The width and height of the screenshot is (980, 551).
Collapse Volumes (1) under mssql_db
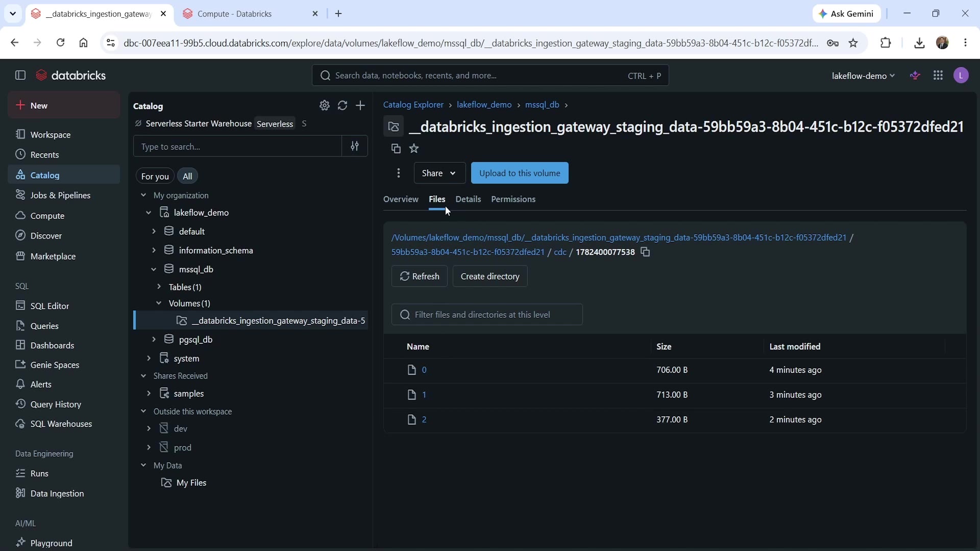pyautogui.click(x=159, y=304)
